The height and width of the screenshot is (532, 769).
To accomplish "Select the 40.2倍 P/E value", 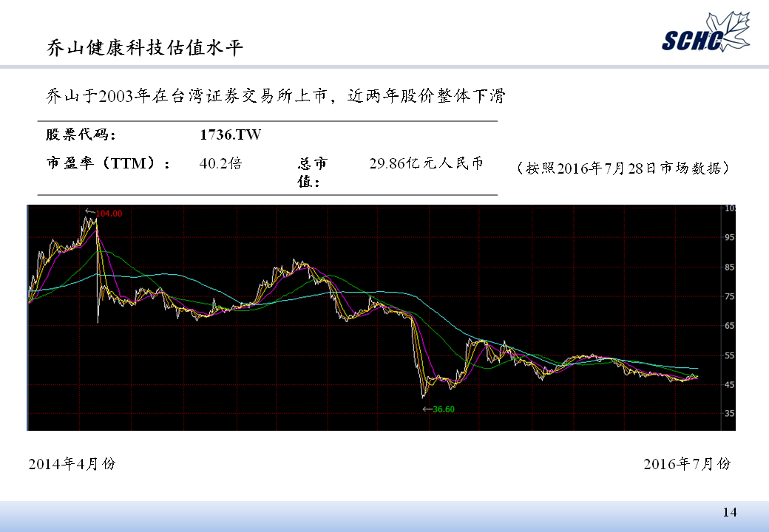I will pyautogui.click(x=220, y=163).
